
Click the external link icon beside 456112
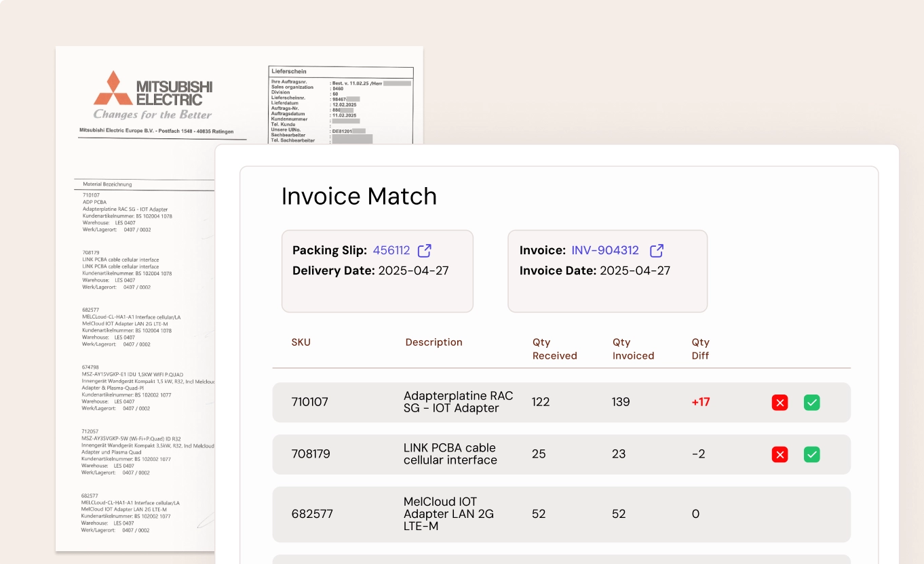(424, 250)
